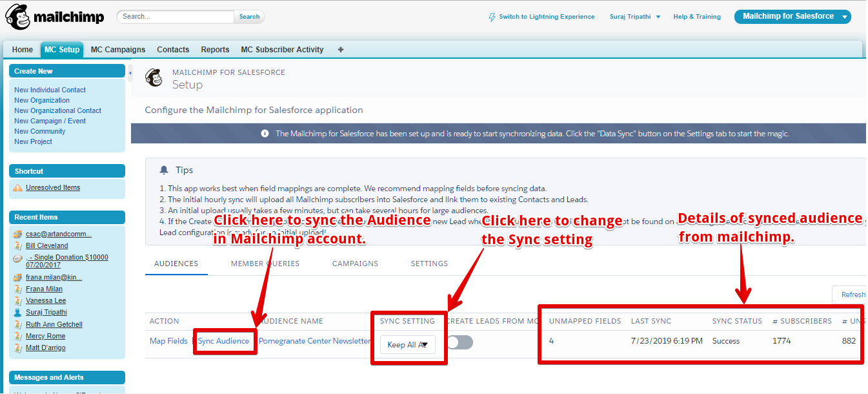868x394 pixels.
Task: Switch to the Campaigns setup tab
Action: pyautogui.click(x=355, y=264)
